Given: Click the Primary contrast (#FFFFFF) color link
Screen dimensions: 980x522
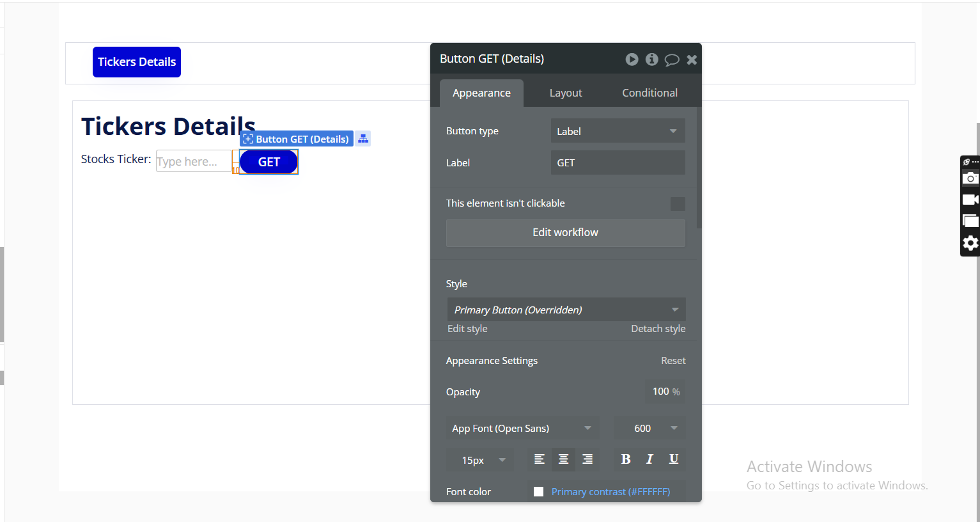Looking at the screenshot, I should pyautogui.click(x=611, y=492).
